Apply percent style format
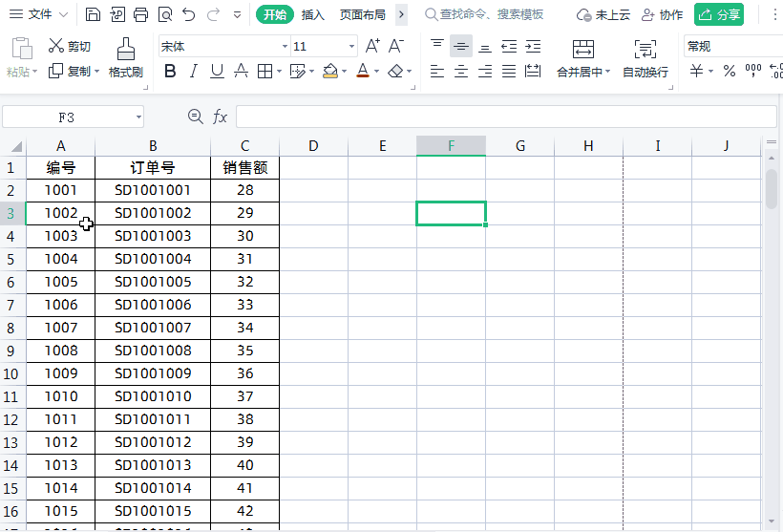783x532 pixels. [730, 71]
